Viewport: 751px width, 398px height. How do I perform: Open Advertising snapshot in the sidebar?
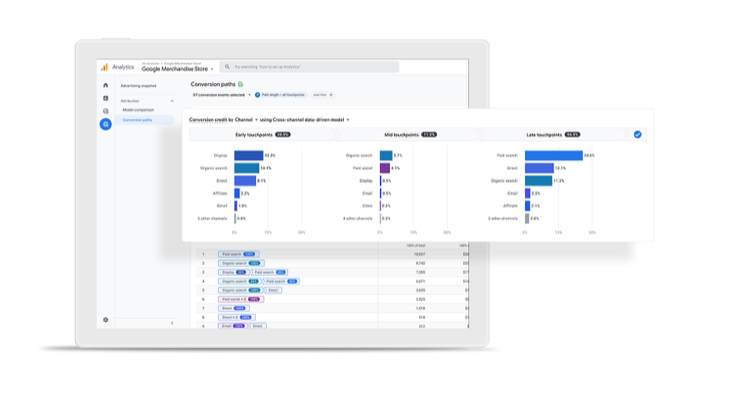(x=138, y=86)
